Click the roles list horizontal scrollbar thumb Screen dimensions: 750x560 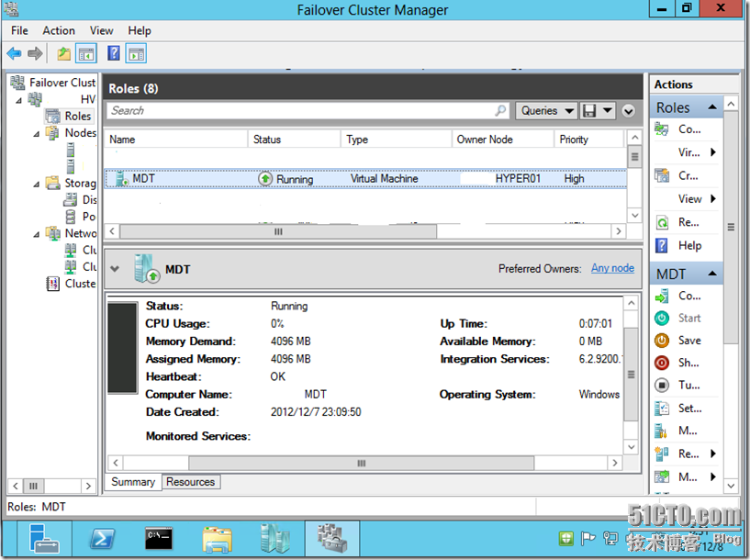click(278, 231)
